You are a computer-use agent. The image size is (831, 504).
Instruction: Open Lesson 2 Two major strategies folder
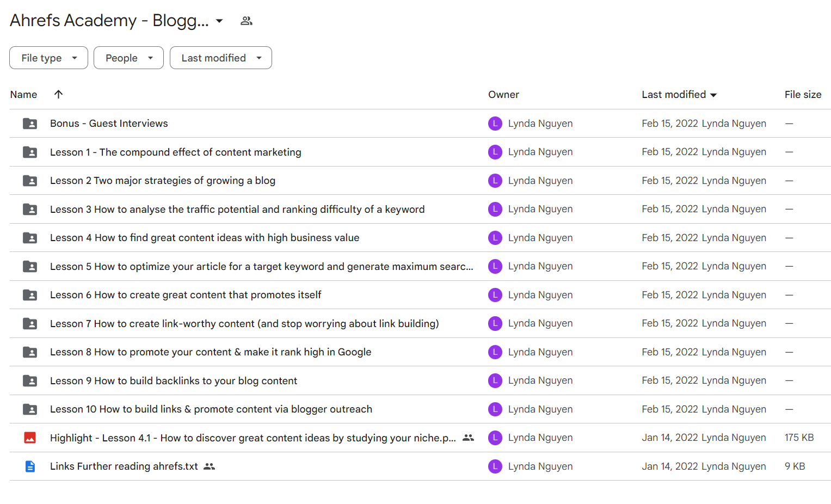163,181
